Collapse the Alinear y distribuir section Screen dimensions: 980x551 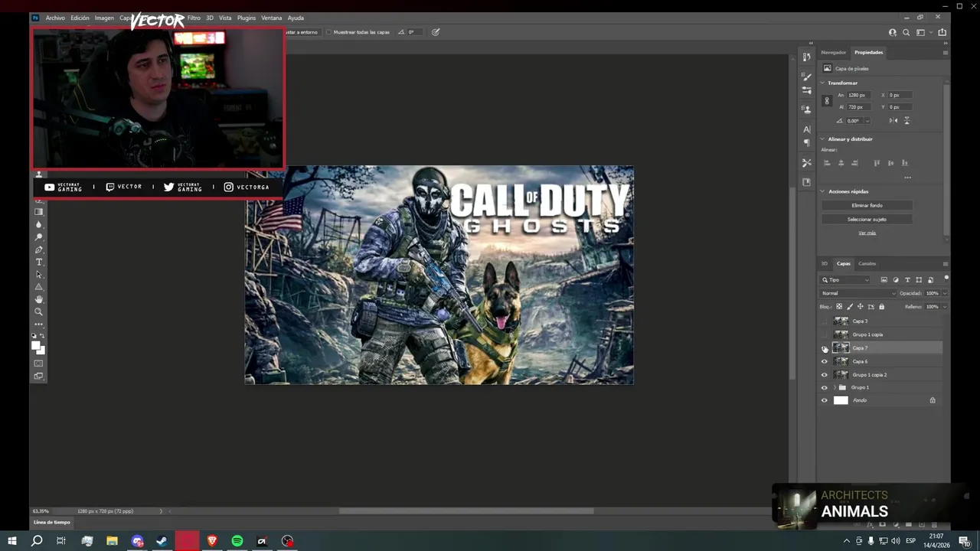[823, 139]
